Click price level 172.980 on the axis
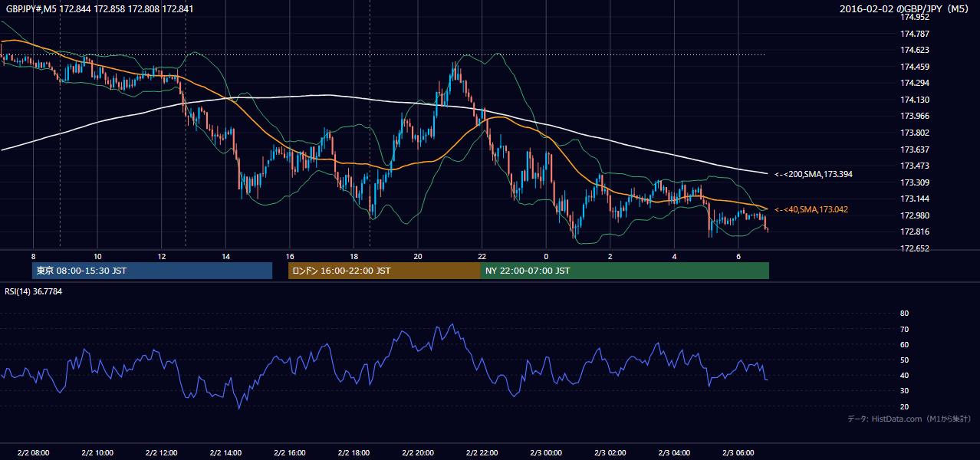Viewport: 980px width, 460px height. (913, 215)
